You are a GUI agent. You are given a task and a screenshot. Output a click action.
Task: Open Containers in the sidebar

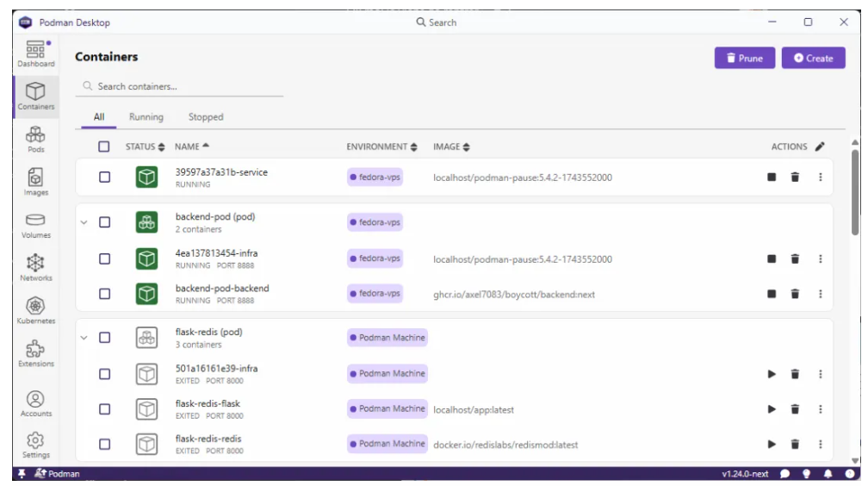(35, 97)
